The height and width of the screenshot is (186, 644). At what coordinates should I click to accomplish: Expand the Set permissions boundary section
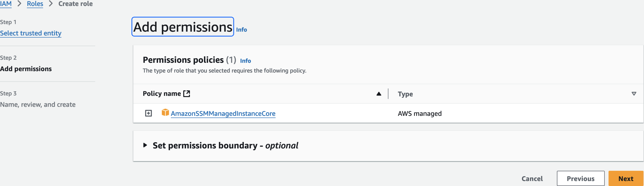(x=145, y=145)
